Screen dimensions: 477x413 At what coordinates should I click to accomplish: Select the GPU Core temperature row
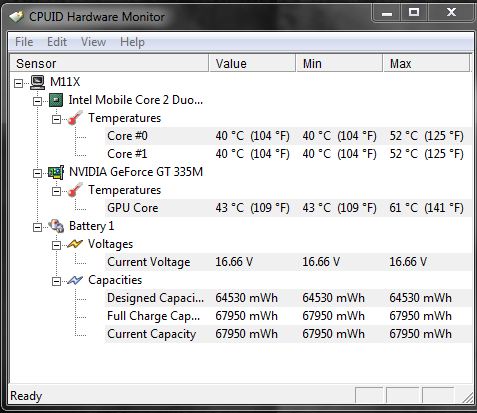(288, 208)
